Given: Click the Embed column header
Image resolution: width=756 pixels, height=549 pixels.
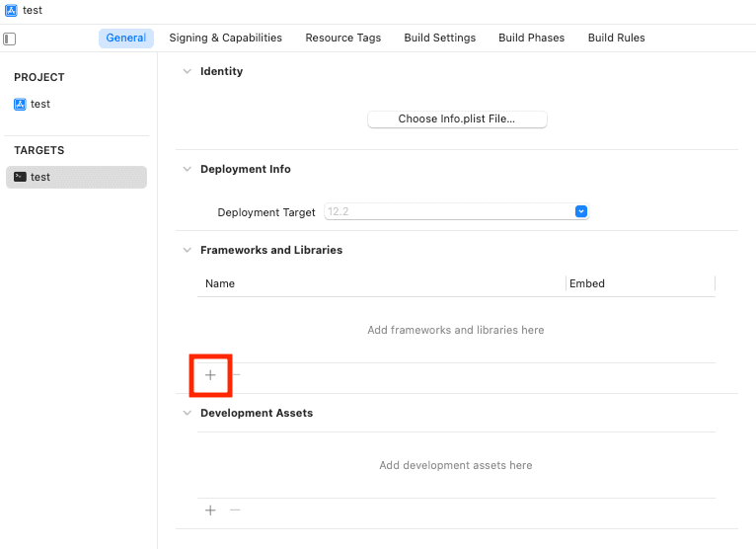Looking at the screenshot, I should [587, 283].
